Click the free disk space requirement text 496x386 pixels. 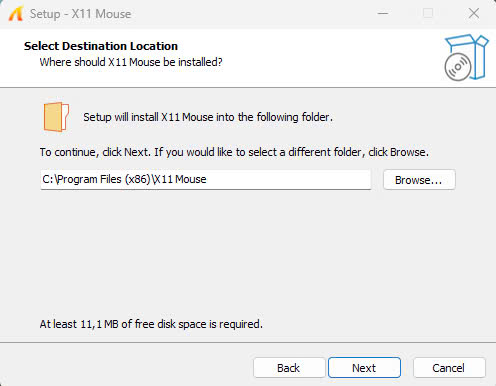tap(151, 324)
